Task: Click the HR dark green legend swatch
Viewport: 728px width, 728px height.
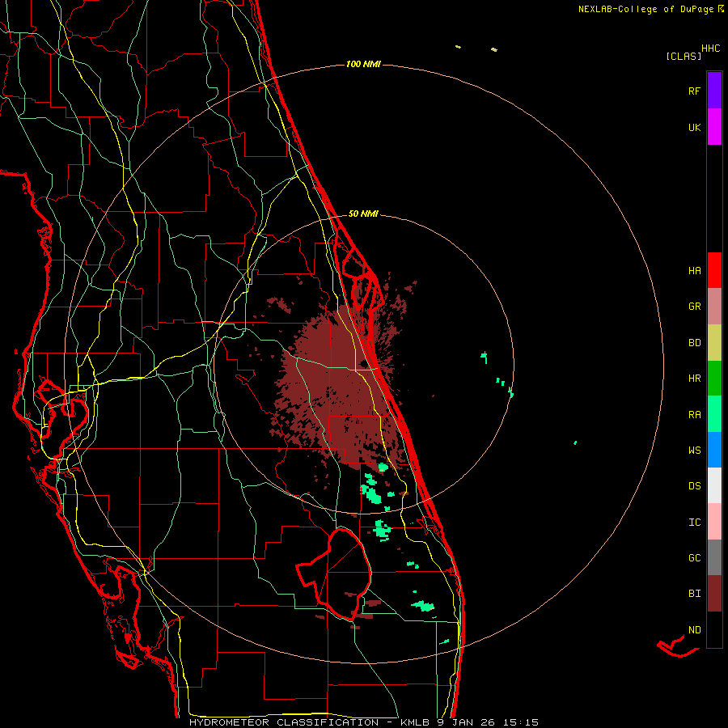Action: click(x=714, y=379)
